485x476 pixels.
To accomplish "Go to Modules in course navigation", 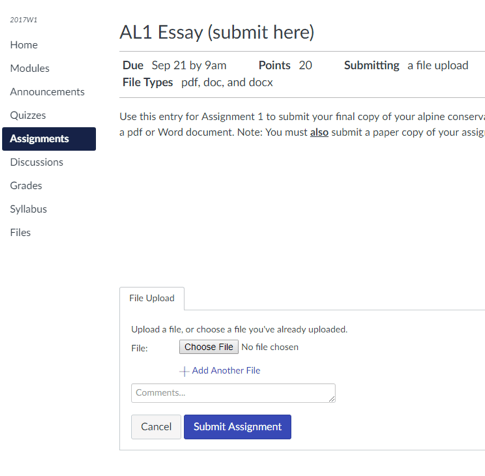I will coord(30,68).
